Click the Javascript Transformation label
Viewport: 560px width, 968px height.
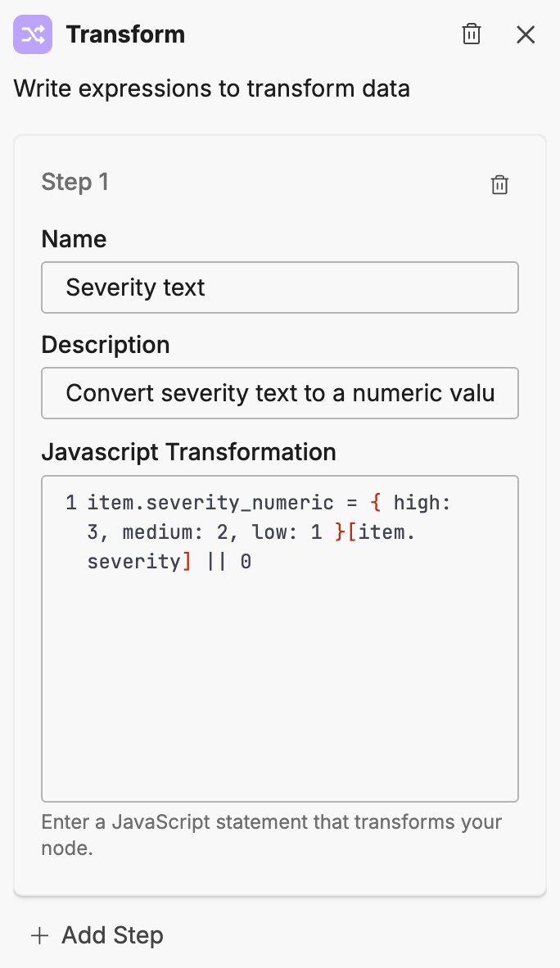pyautogui.click(x=190, y=452)
